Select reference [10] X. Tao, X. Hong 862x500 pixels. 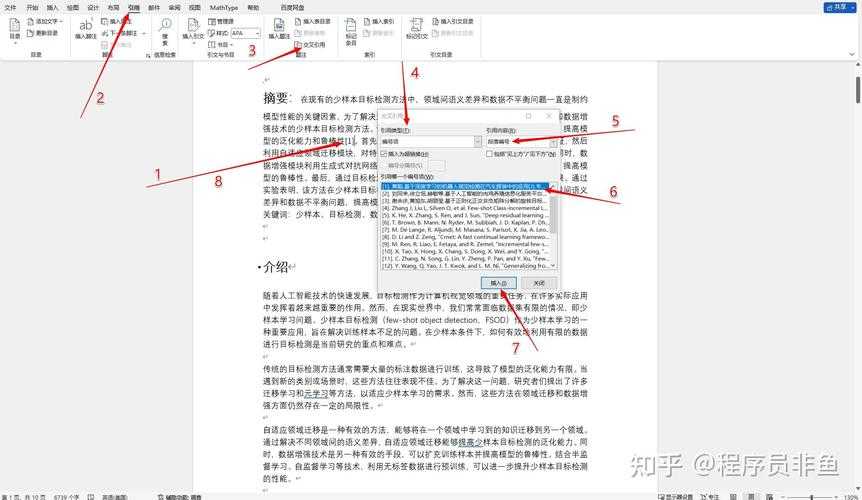465,251
